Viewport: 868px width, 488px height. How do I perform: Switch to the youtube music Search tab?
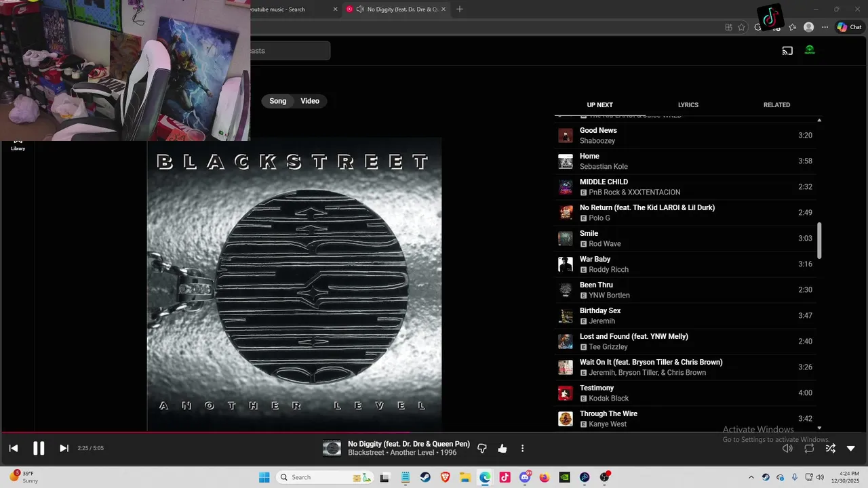(x=292, y=9)
